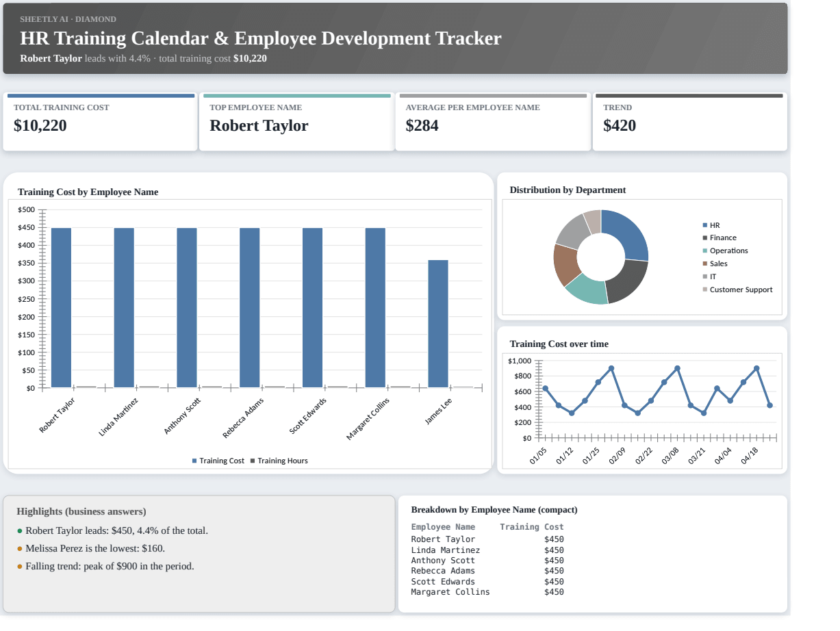The height and width of the screenshot is (631, 840).
Task: Click the 'Linda Martinez' x-axis label
Action: point(118,416)
